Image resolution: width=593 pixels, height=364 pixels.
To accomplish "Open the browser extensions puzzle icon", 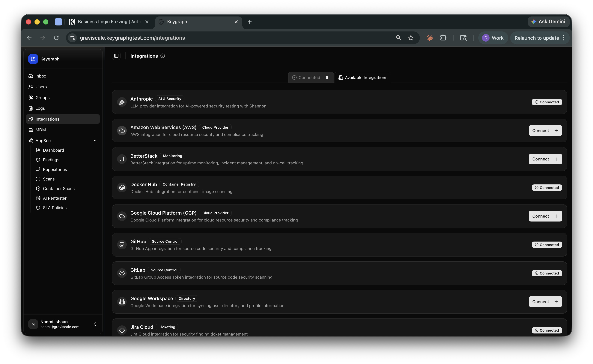I will tap(443, 38).
